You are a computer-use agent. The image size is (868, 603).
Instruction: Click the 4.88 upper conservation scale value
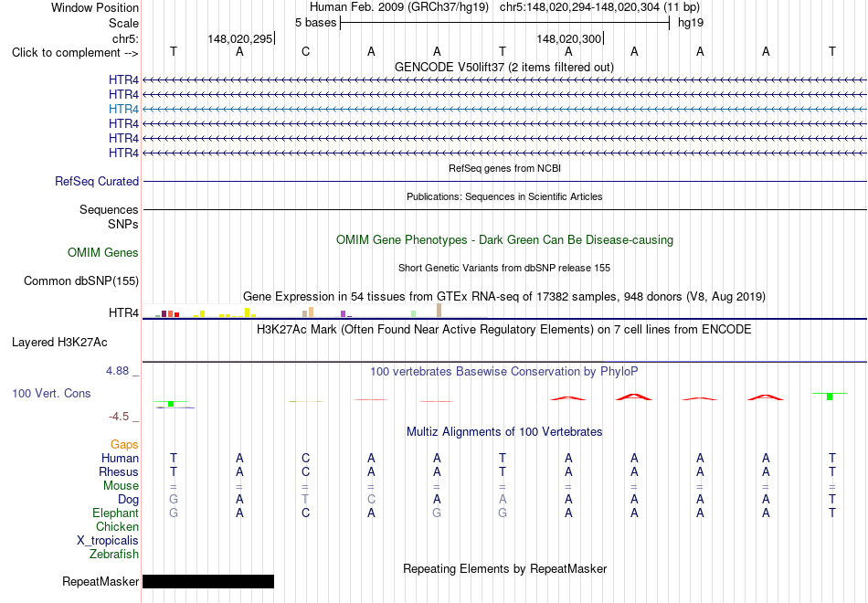(117, 371)
